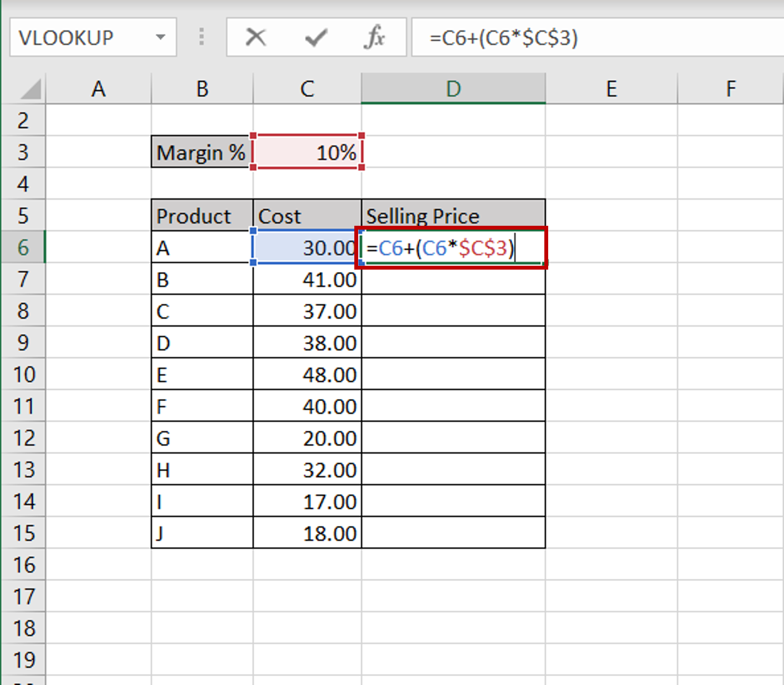
Task: Select row 13 header
Action: click(23, 469)
